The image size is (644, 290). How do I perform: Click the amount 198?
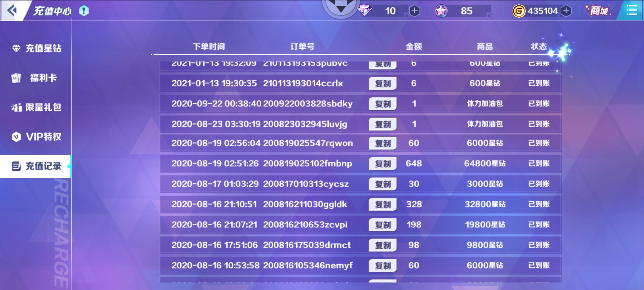414,225
